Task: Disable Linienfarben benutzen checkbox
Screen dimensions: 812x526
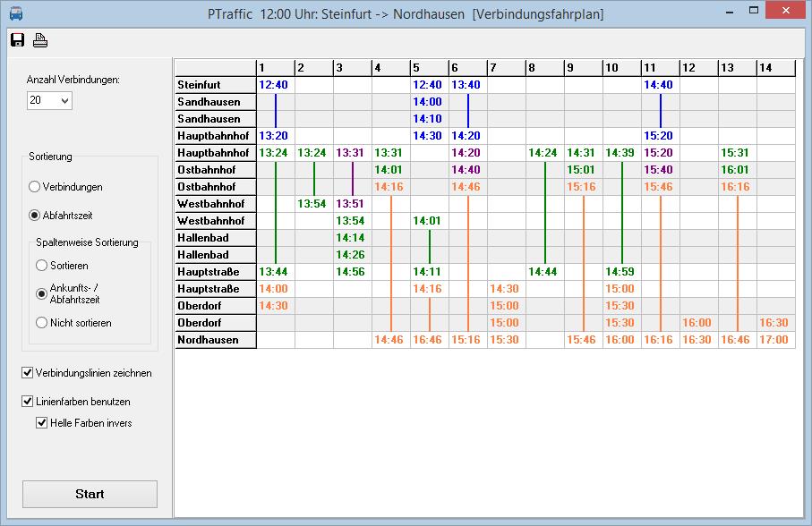Action: click(28, 402)
